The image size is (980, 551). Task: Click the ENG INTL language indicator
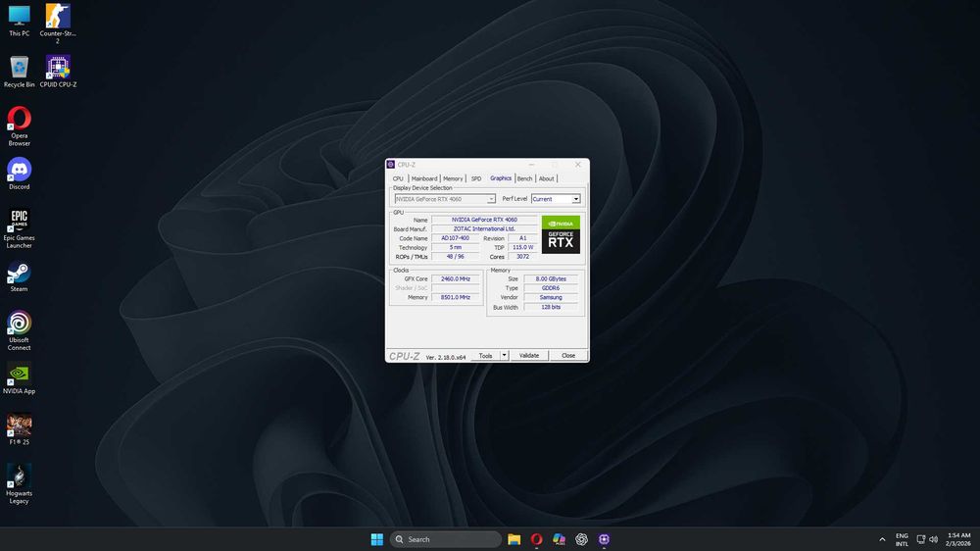pos(902,539)
